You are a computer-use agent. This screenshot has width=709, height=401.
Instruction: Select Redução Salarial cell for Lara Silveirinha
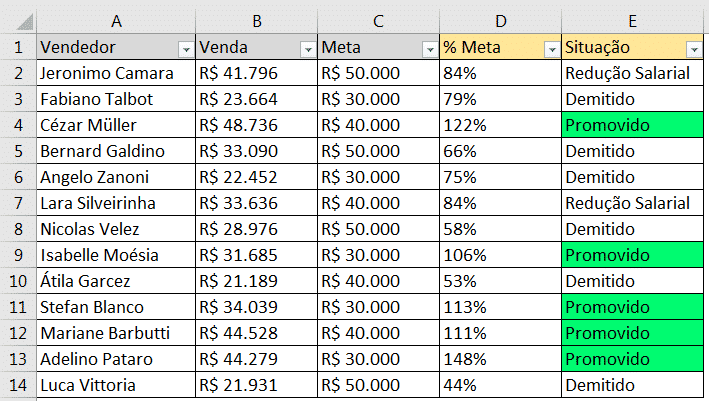coord(634,203)
